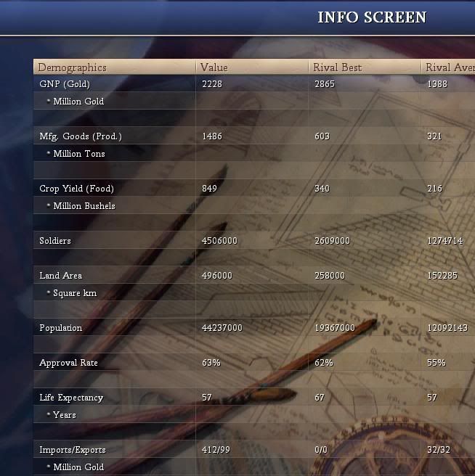Viewport: 475px width, 476px height.
Task: Select the GNP (Gold) row label
Action: point(65,83)
